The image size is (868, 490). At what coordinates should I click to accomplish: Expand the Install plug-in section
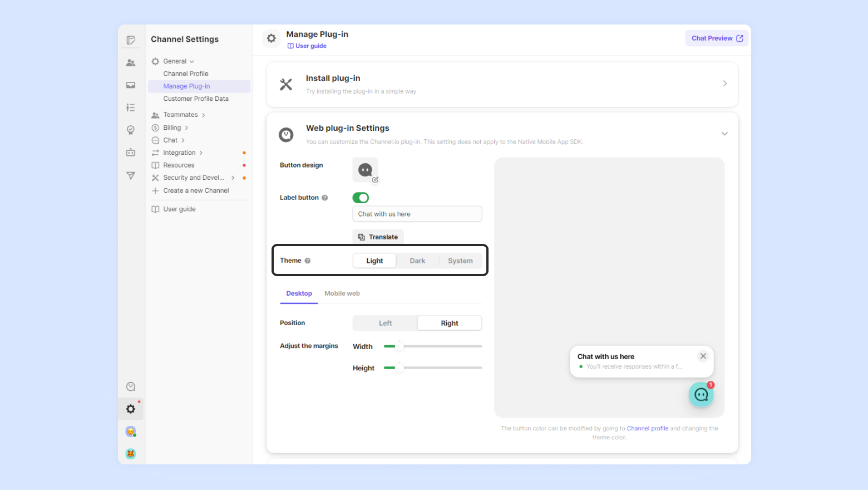[724, 84]
